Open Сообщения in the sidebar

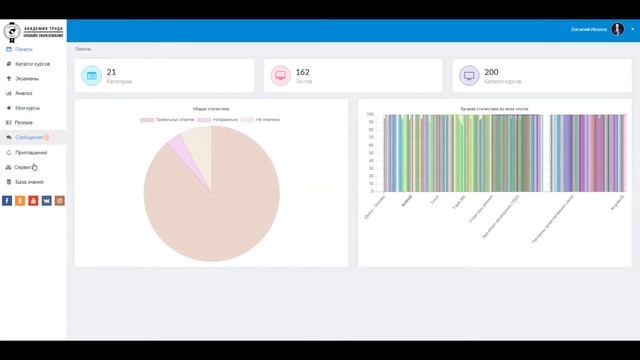[29, 137]
